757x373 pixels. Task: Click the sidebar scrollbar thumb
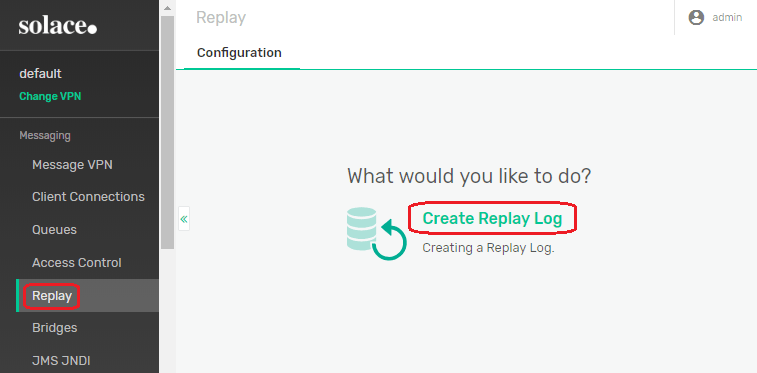[x=167, y=132]
